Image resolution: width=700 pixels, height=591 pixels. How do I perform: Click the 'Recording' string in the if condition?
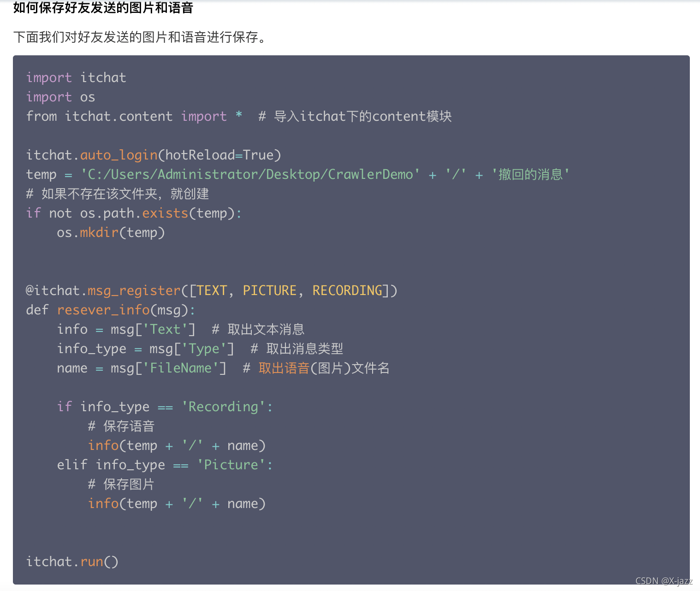coord(223,407)
